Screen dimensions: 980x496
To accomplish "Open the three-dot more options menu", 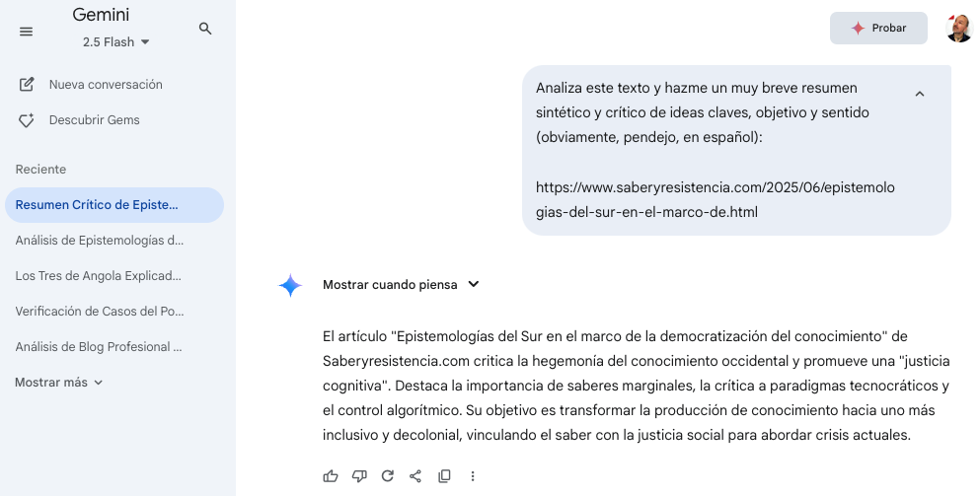I will coord(473,476).
